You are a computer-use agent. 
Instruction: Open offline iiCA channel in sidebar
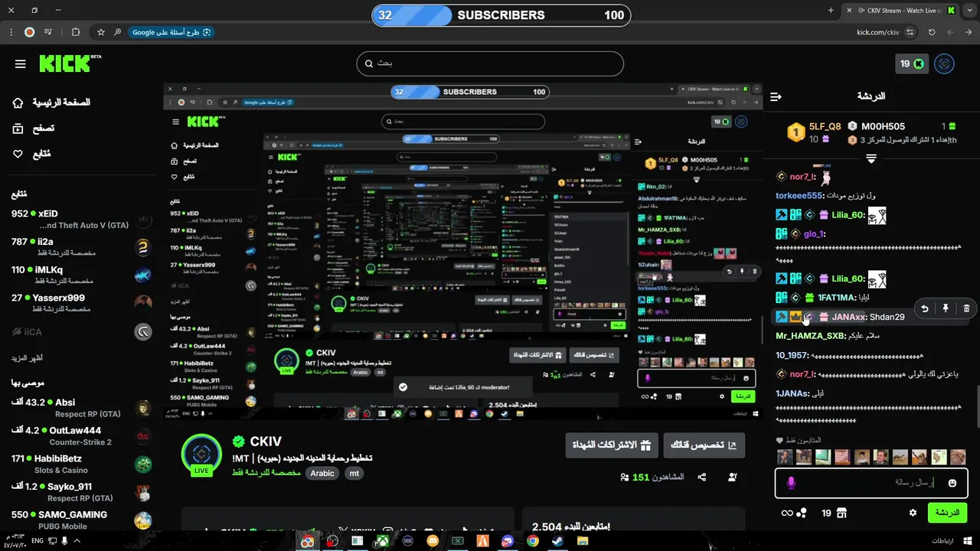80,331
